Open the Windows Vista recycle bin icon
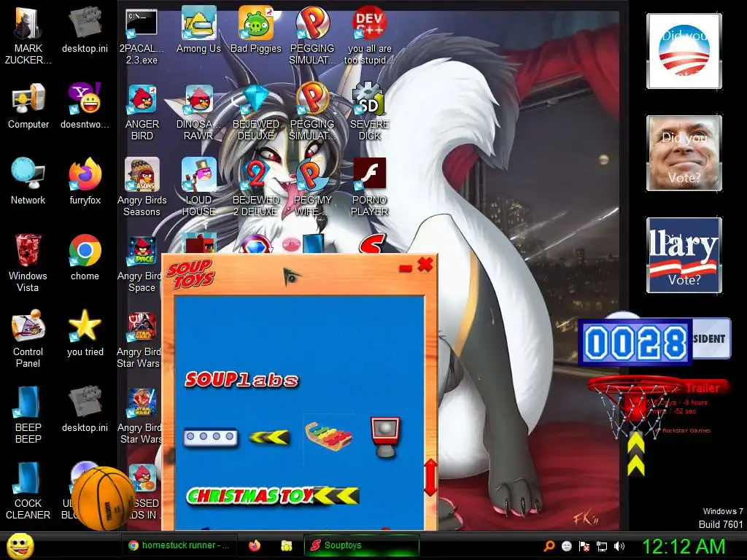The image size is (747, 560). coord(28,262)
